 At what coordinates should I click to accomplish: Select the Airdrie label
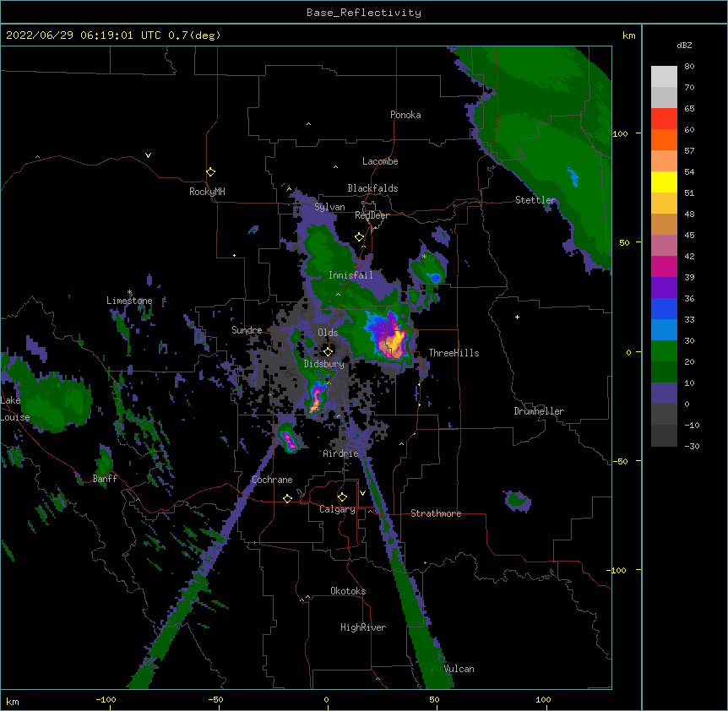click(340, 453)
